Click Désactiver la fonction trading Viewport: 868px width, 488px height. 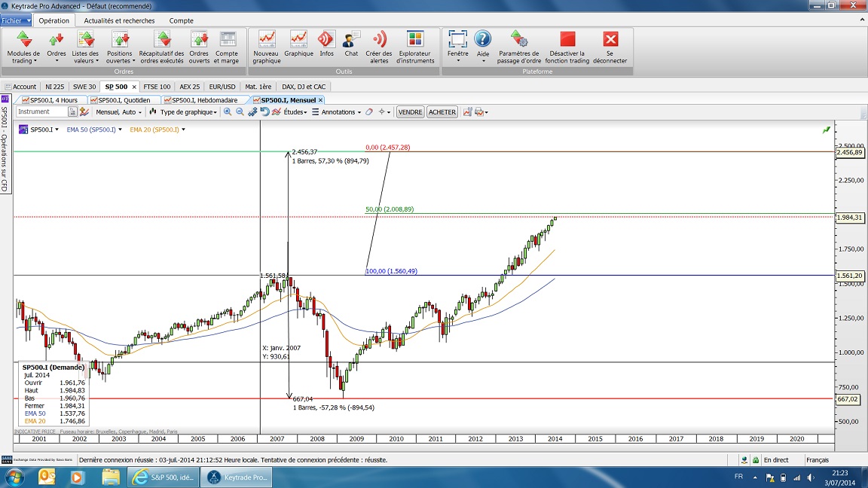tap(567, 47)
